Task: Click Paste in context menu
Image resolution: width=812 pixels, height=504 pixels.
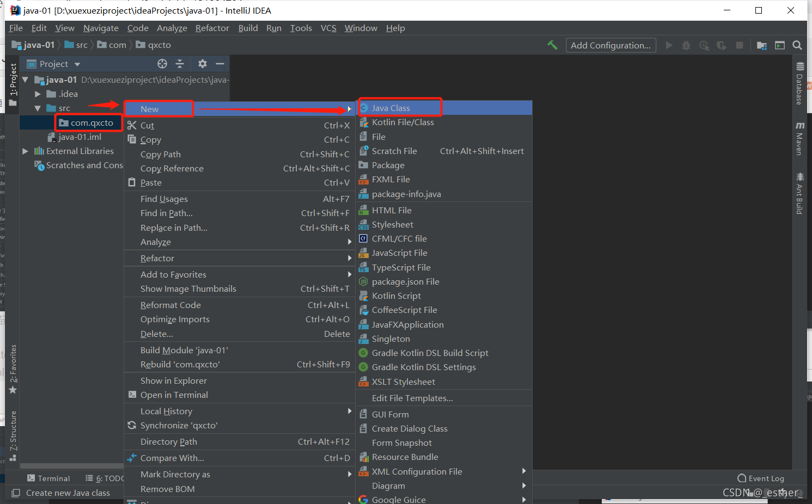Action: tap(240, 183)
